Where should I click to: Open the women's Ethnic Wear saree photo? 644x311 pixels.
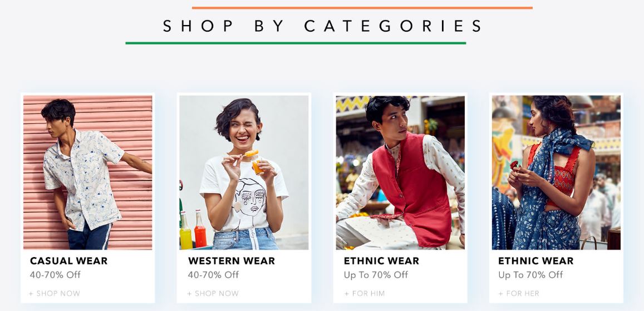pyautogui.click(x=556, y=172)
